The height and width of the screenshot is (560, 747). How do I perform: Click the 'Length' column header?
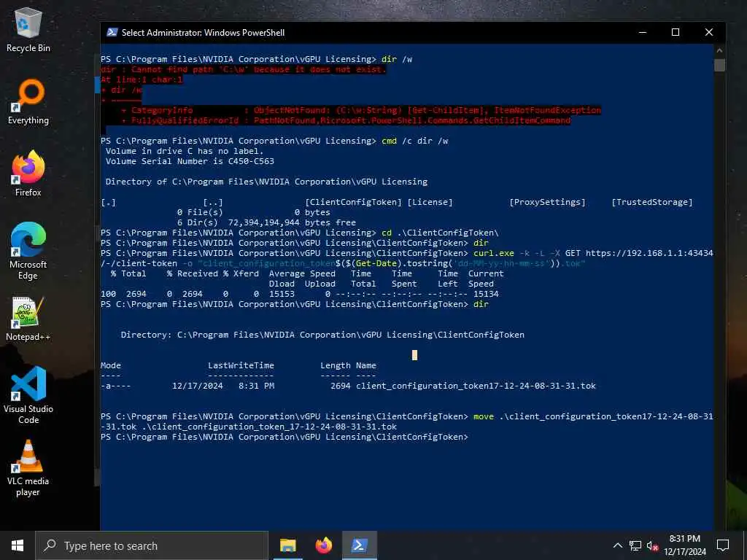336,365
